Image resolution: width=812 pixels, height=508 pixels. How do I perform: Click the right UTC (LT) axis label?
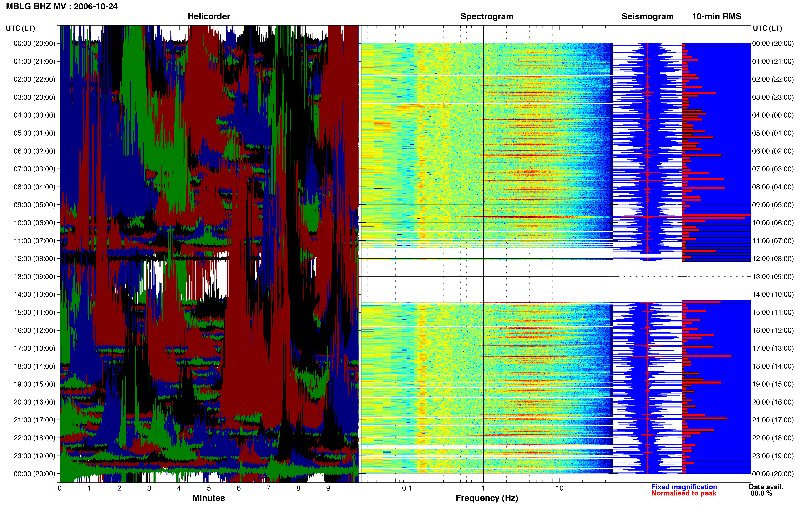(767, 28)
